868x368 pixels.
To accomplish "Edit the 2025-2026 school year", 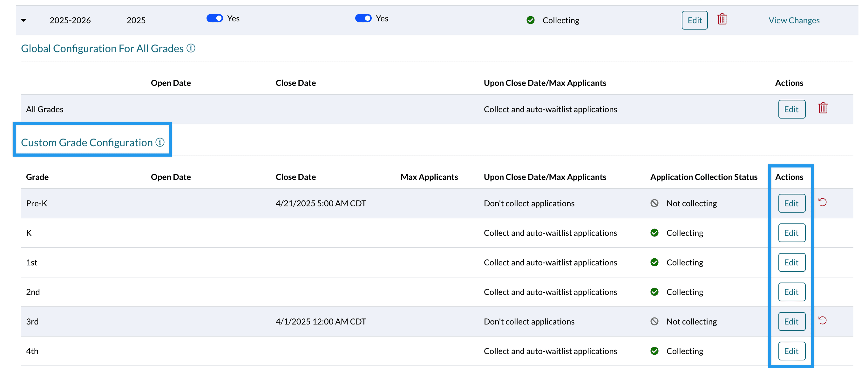I will click(x=695, y=20).
